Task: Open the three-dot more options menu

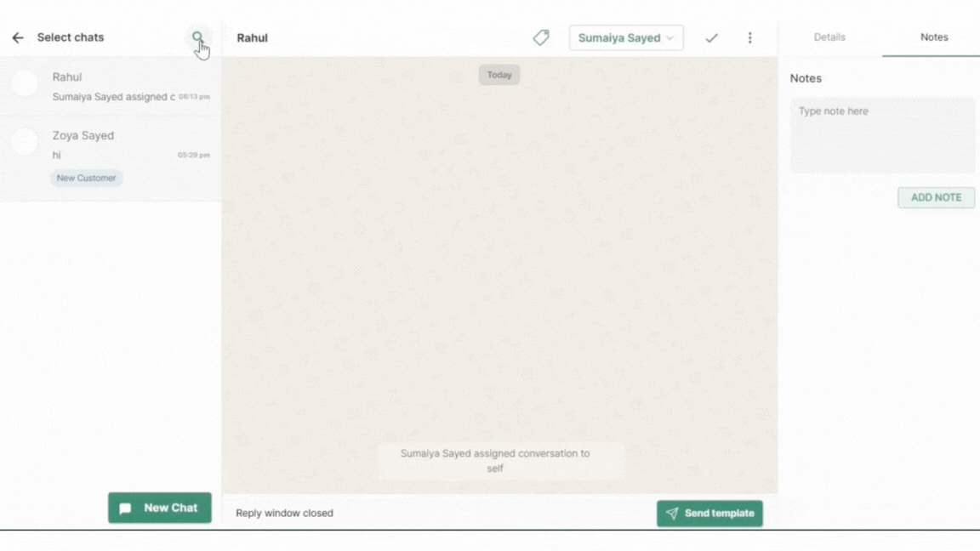Action: pyautogui.click(x=749, y=37)
